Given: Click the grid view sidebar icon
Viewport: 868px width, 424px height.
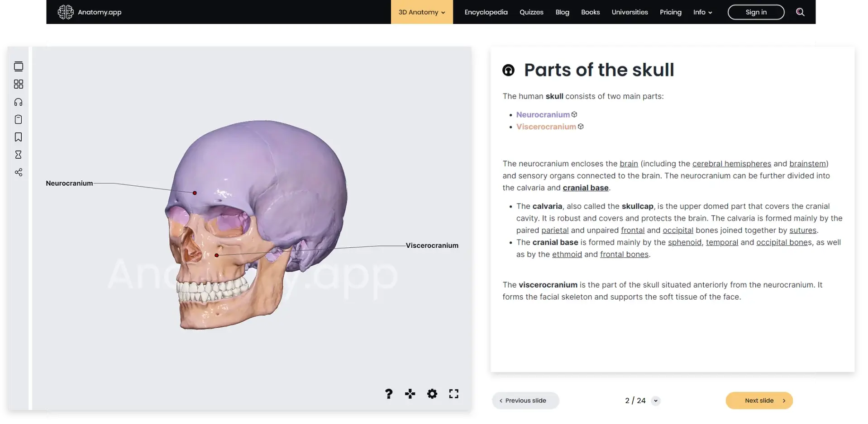Looking at the screenshot, I should (19, 85).
